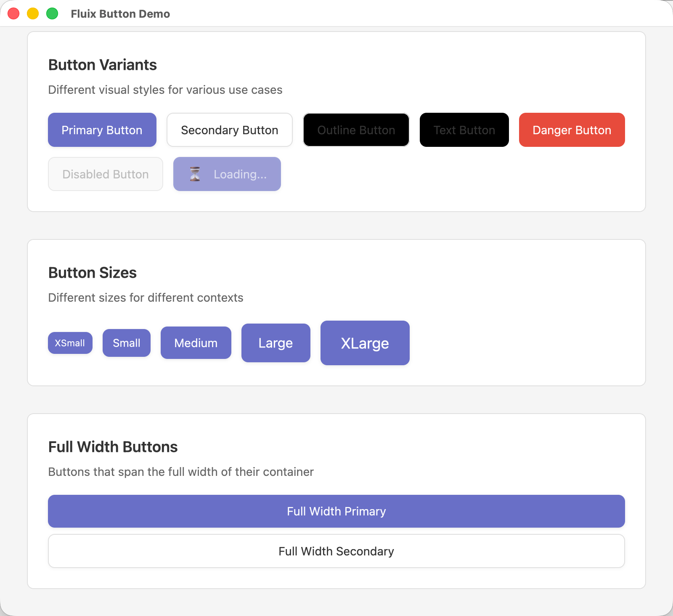The image size is (673, 616).
Task: Click the Button Sizes heading
Action: pos(93,273)
